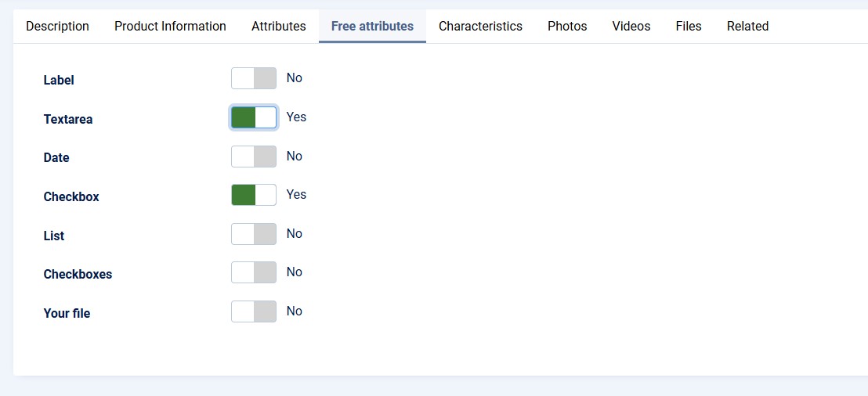Click the Yes text beside Checkbox toggle
Screen dimensions: 868x396
[x=296, y=195]
